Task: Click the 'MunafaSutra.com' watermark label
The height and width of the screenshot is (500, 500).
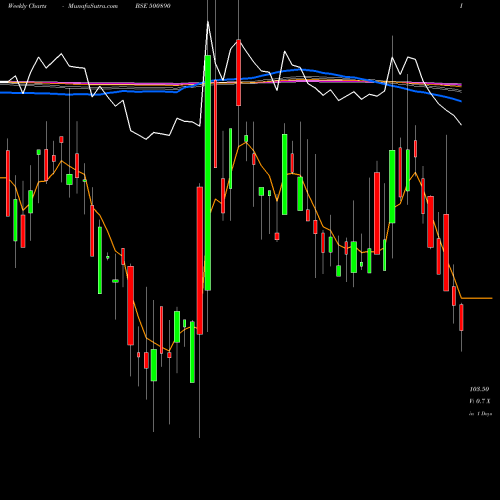Action: coord(93,6)
